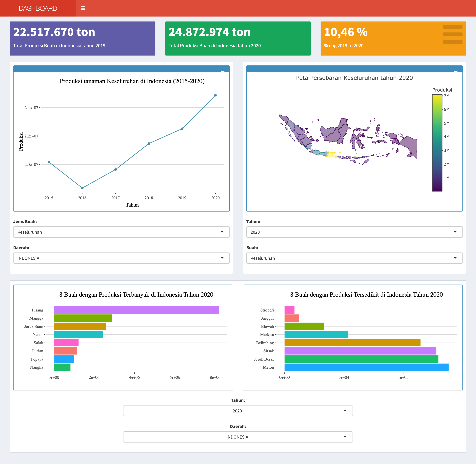This screenshot has height=464, width=476.
Task: Open the Buah dropdown under the map
Action: click(x=354, y=258)
